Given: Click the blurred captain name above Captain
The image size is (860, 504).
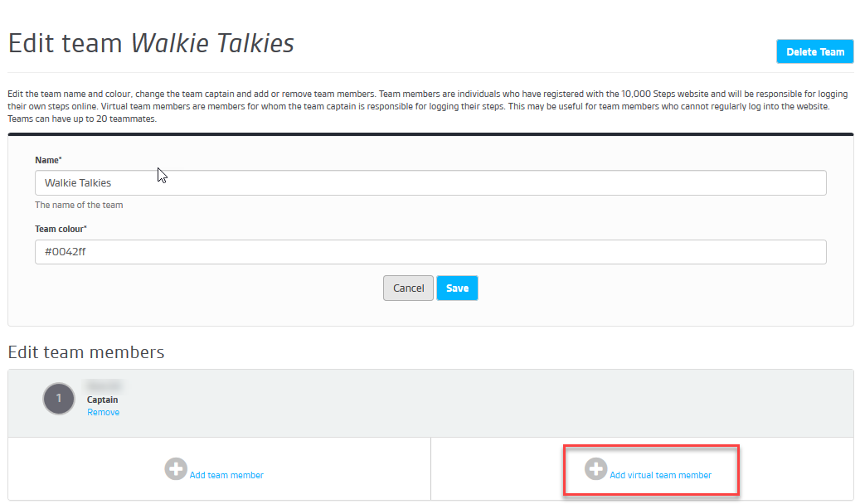Looking at the screenshot, I should 104,386.
